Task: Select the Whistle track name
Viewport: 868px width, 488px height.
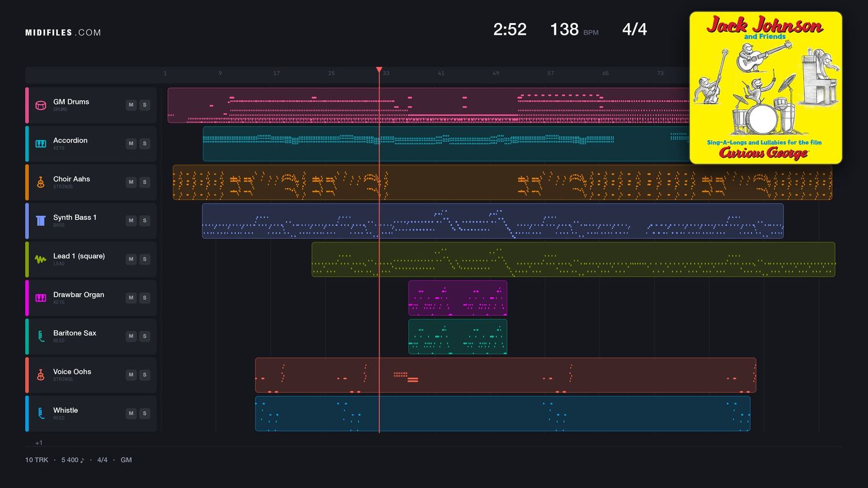Action: (x=65, y=411)
